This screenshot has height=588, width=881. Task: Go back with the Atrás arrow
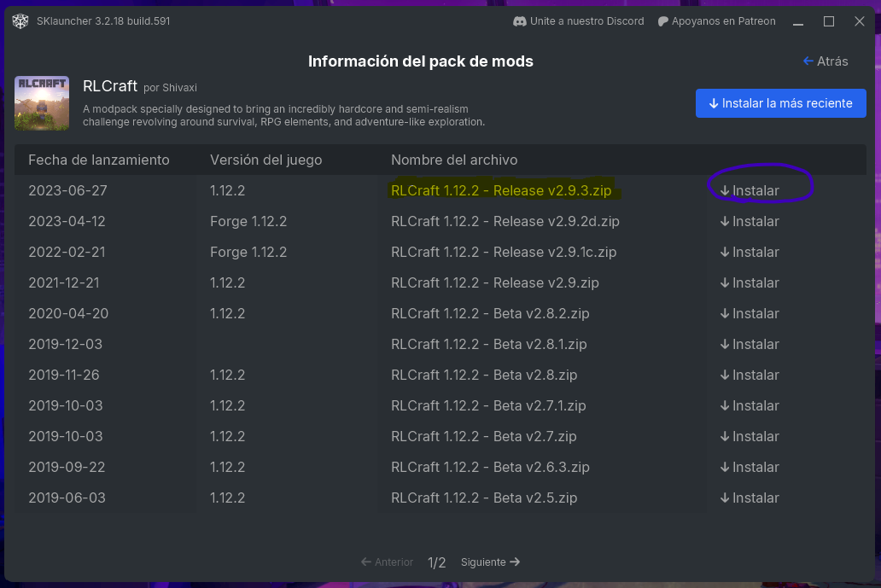[x=825, y=61]
